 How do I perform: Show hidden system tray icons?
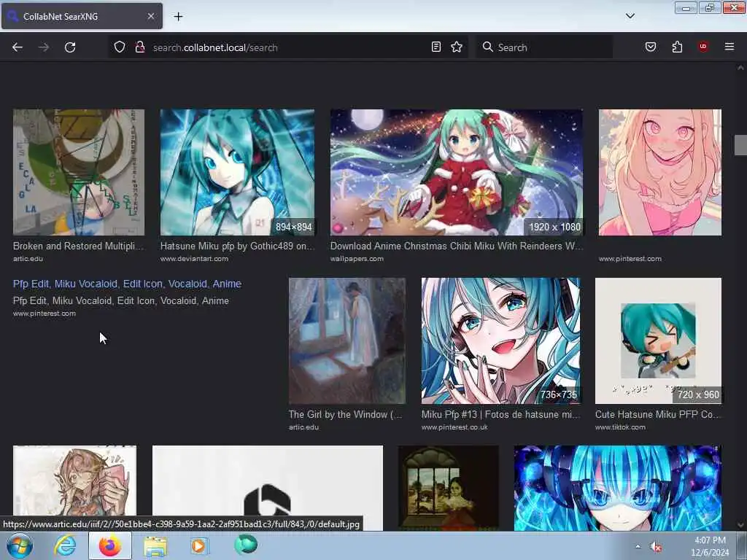638,546
